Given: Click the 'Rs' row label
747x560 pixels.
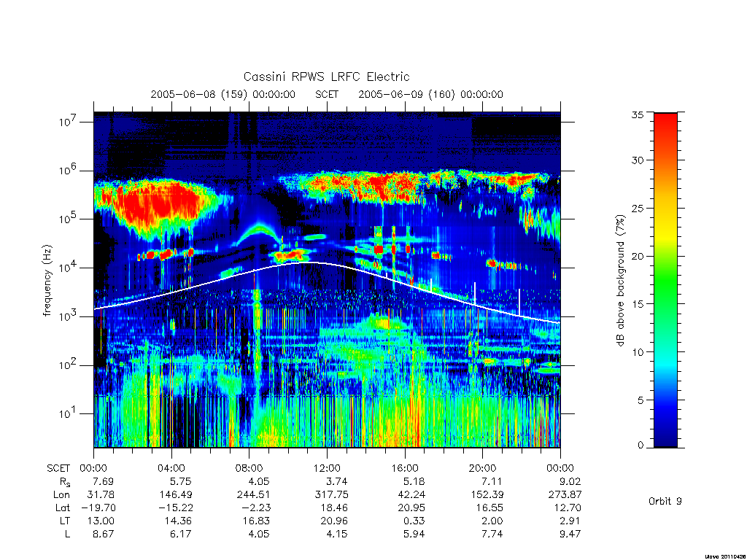Looking at the screenshot, I should [x=65, y=482].
